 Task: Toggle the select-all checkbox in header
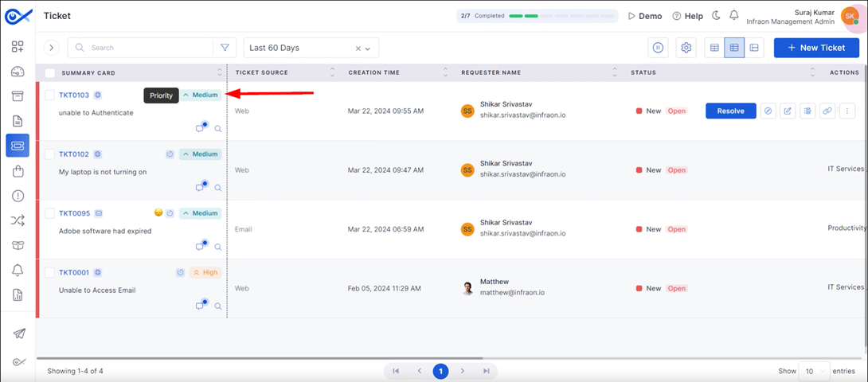tap(49, 73)
